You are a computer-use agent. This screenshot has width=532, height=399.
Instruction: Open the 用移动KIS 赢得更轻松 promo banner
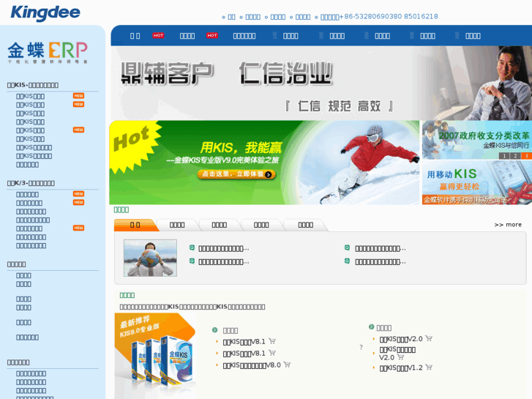point(477,183)
